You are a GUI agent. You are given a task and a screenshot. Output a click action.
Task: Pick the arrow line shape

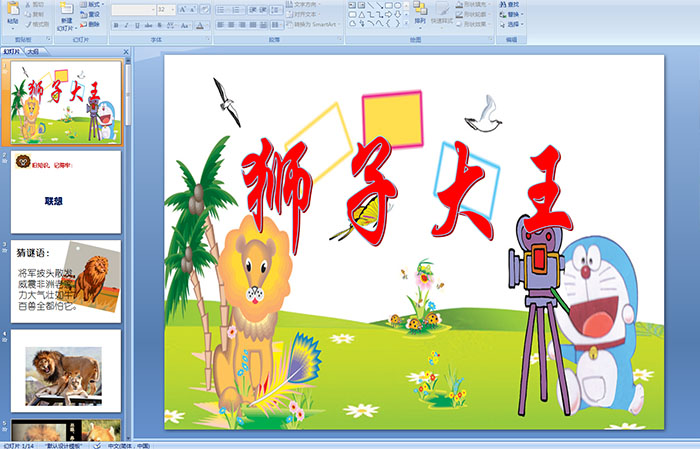[379, 5]
